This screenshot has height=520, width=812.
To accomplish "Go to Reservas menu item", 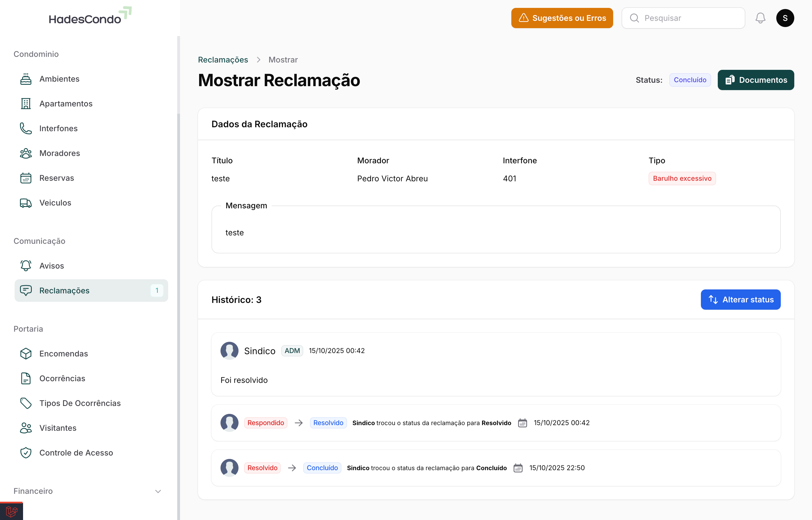I will (57, 178).
